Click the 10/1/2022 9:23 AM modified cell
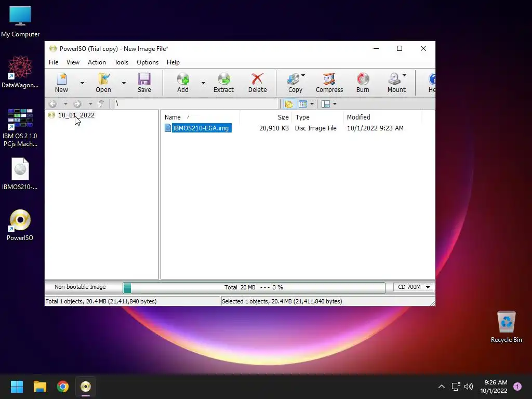 point(375,128)
